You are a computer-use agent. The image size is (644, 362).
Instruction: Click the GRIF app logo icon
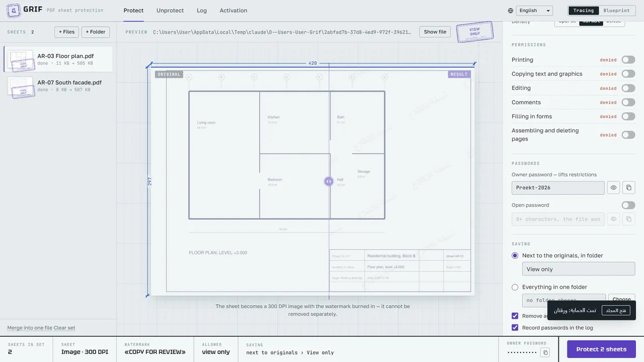coord(14,10)
